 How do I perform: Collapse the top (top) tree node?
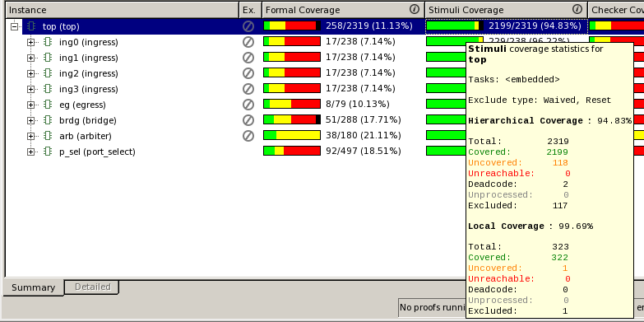point(14,26)
